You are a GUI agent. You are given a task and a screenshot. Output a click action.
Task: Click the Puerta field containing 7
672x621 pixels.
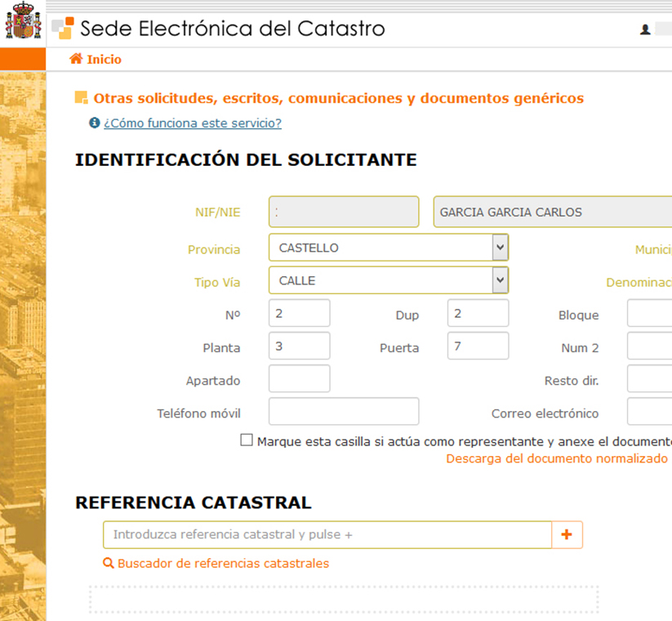pyautogui.click(x=478, y=346)
